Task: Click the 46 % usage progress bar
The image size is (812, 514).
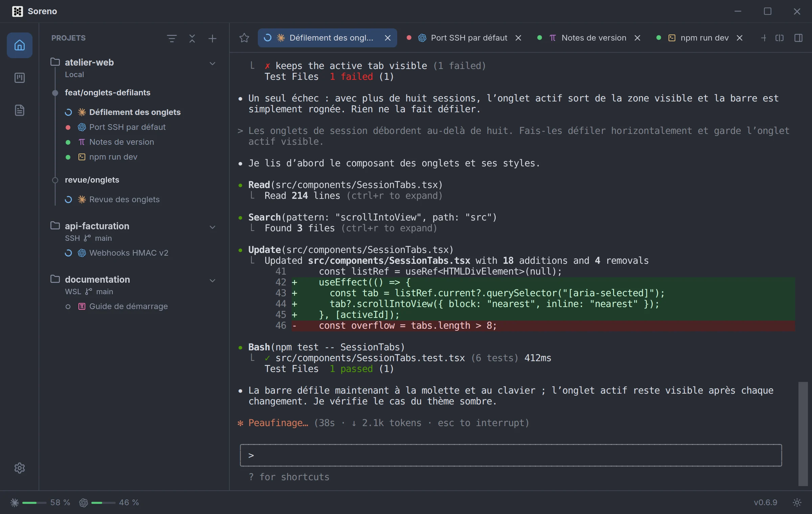Action: [103, 503]
